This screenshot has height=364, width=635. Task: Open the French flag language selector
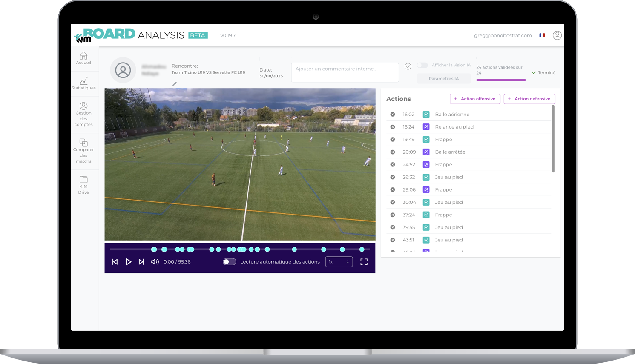[x=542, y=36]
